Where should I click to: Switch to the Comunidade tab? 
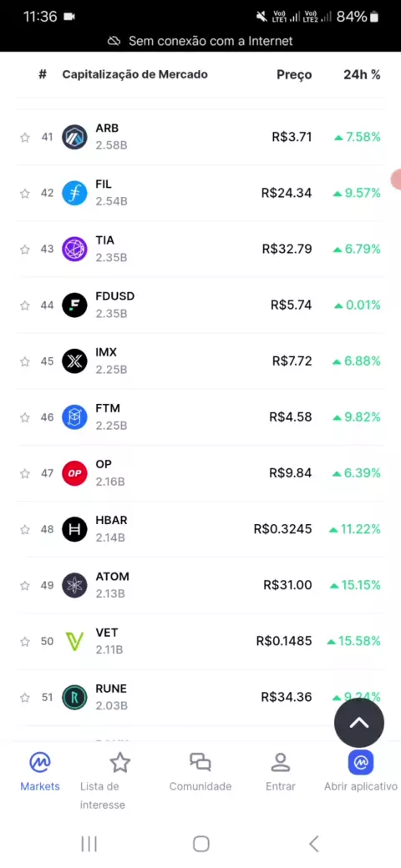[x=200, y=772]
